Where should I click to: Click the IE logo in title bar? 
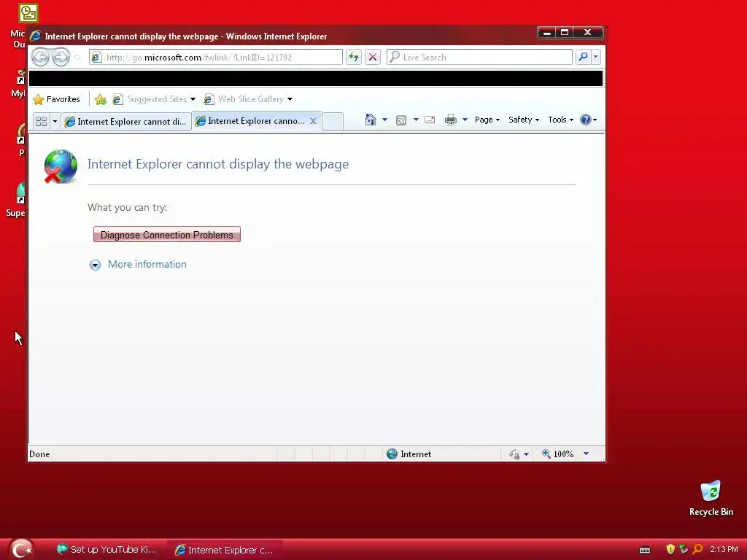[35, 36]
